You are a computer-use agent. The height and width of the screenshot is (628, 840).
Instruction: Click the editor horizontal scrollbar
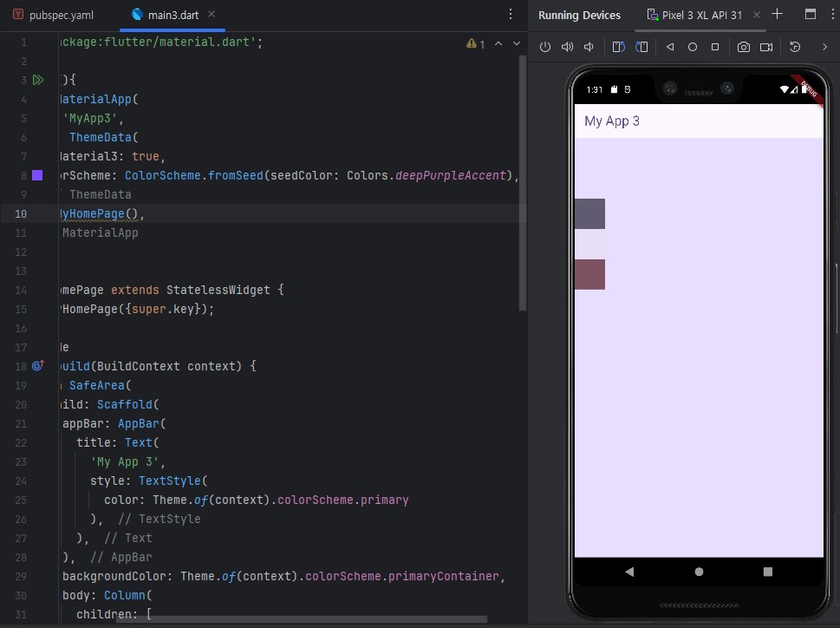coord(302,619)
